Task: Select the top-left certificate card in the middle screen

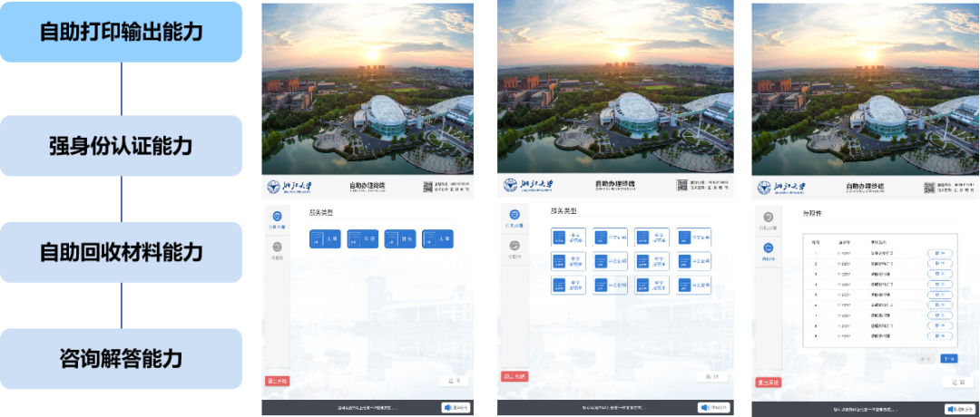Action: (568, 238)
